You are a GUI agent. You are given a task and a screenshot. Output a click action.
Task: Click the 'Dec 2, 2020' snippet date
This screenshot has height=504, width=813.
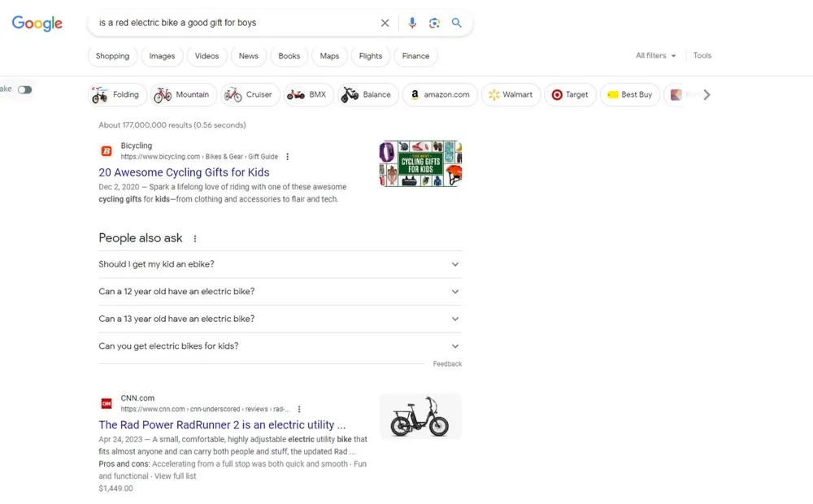pyautogui.click(x=119, y=187)
